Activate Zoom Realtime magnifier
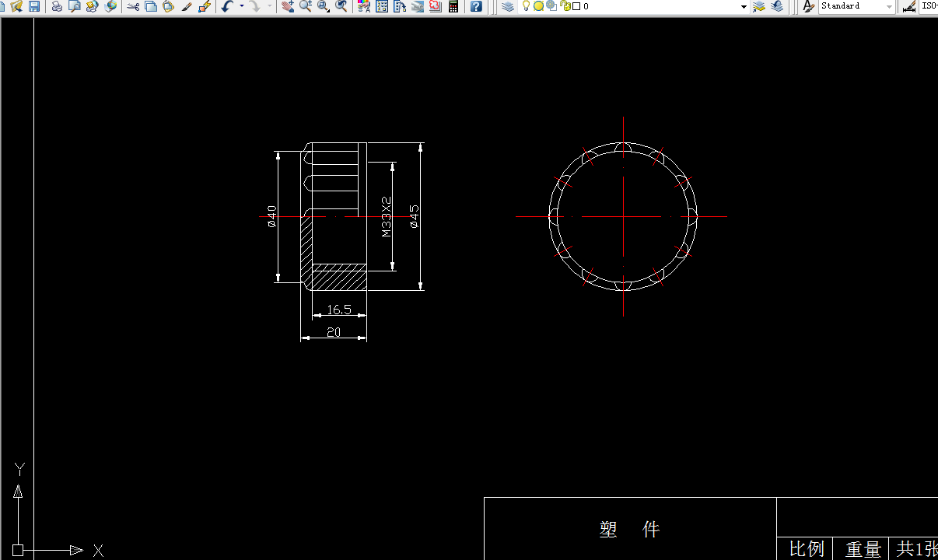938x560 pixels. click(306, 6)
